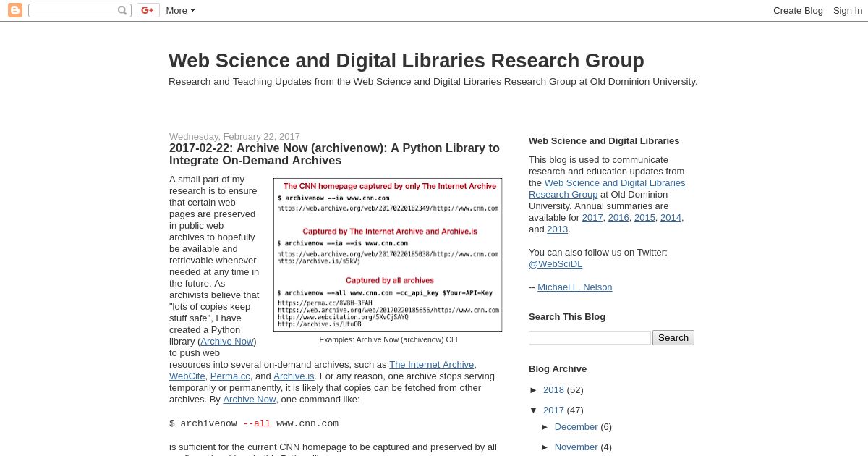Follow the first Archive Now library link
868x456 pixels.
[227, 341]
